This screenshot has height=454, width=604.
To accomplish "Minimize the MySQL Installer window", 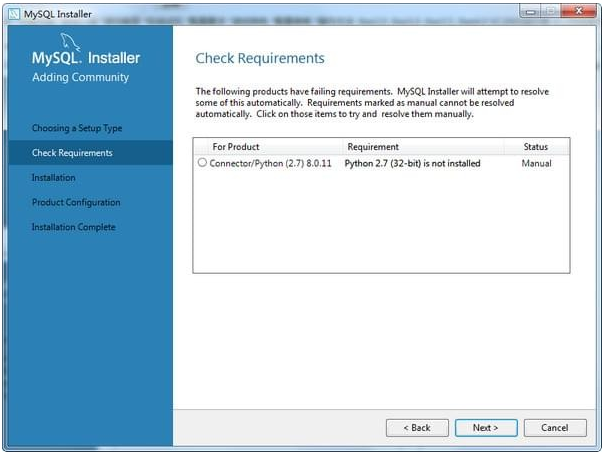I will (x=530, y=11).
